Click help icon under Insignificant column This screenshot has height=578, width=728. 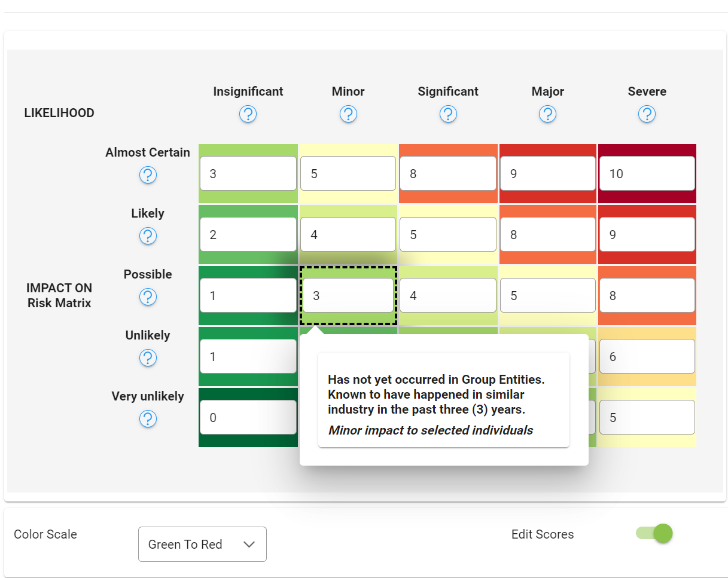pos(248,114)
